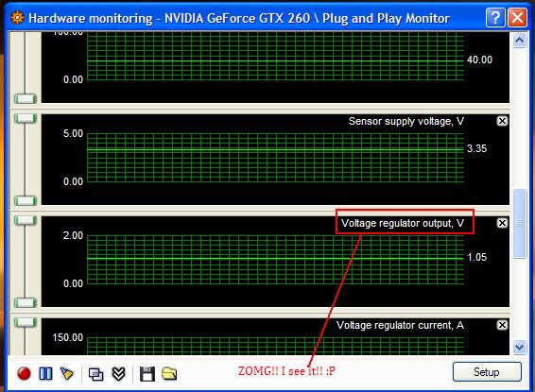Click the title bar help question-mark button
The width and height of the screenshot is (535, 392).
pyautogui.click(x=495, y=17)
